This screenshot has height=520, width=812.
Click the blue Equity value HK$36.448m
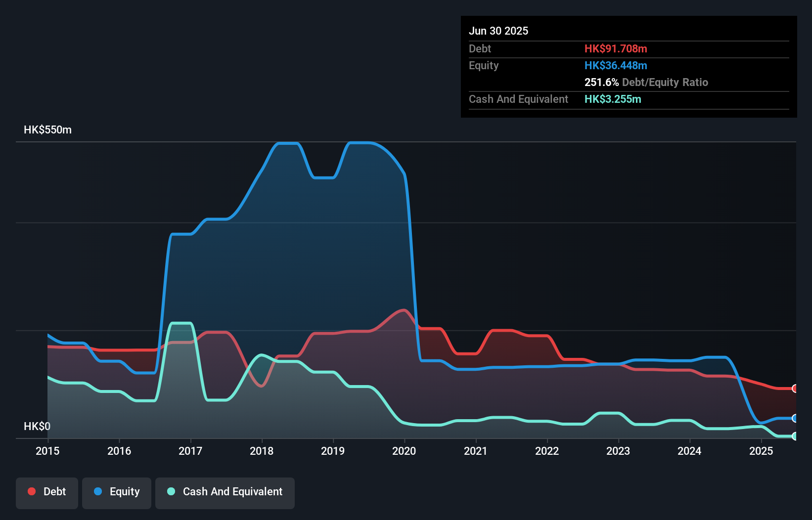616,65
